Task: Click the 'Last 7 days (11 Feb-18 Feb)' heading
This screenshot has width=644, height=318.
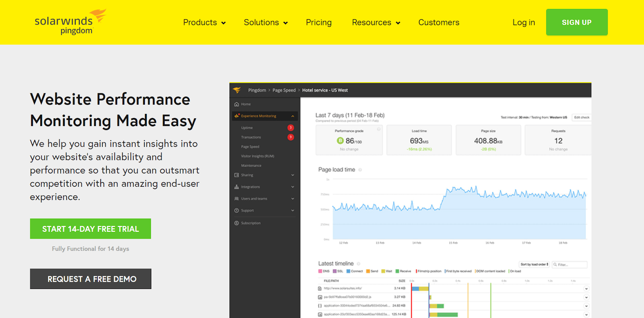Action: pyautogui.click(x=350, y=115)
